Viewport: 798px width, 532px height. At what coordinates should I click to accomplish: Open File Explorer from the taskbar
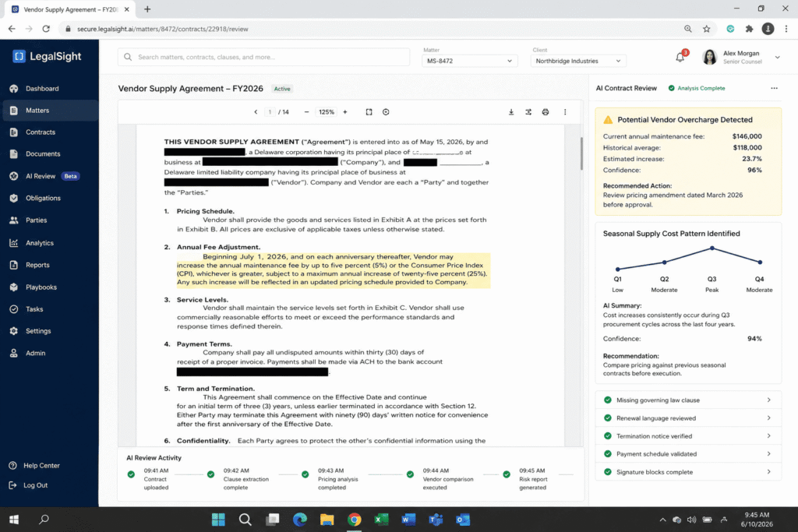click(327, 520)
